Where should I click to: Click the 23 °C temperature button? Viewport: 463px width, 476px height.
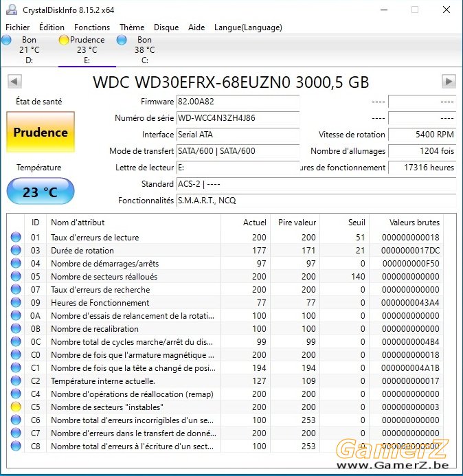[x=41, y=192]
